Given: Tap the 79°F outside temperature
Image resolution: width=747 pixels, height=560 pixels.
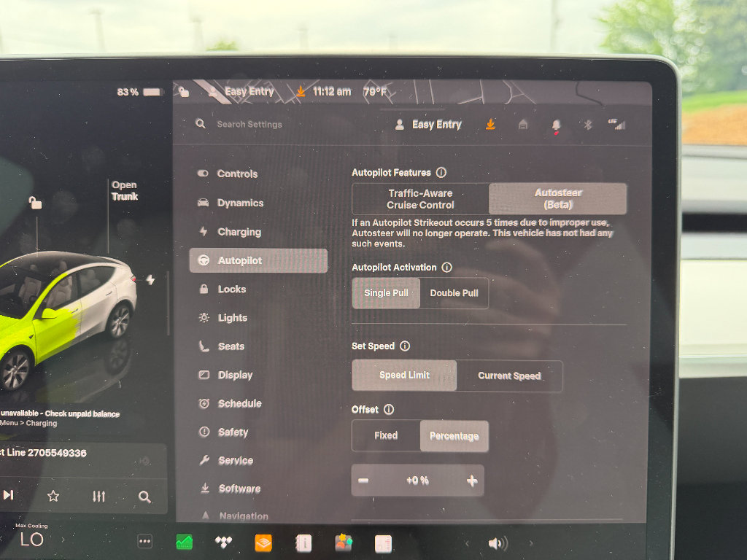Looking at the screenshot, I should click(375, 91).
